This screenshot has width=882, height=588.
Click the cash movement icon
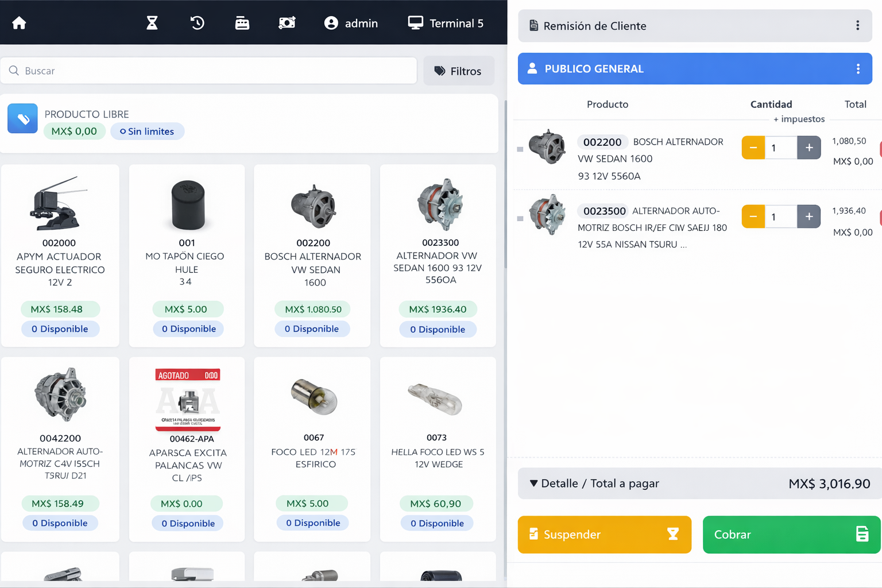pos(287,23)
